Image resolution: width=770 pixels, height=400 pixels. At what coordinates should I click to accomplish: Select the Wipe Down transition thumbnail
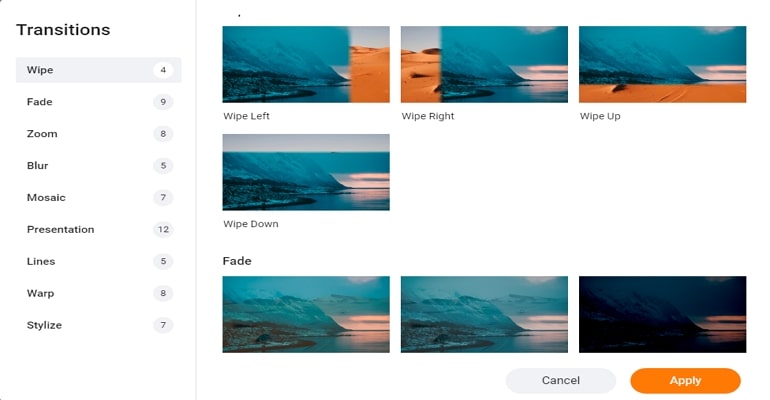[306, 172]
